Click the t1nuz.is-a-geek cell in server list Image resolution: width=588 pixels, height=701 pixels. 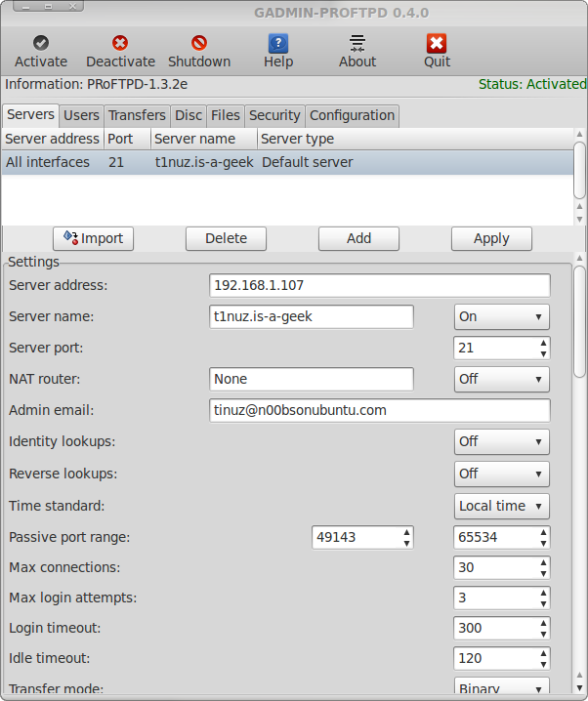[x=204, y=162]
